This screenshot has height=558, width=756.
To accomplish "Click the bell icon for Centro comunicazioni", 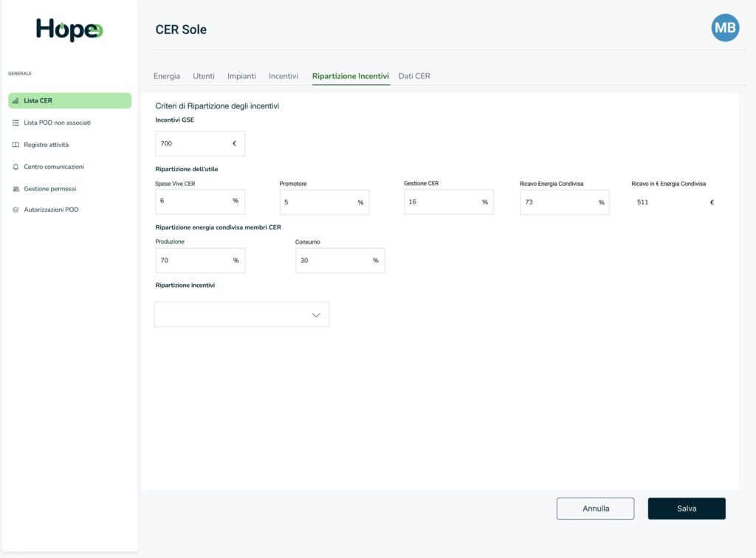I will [x=16, y=167].
